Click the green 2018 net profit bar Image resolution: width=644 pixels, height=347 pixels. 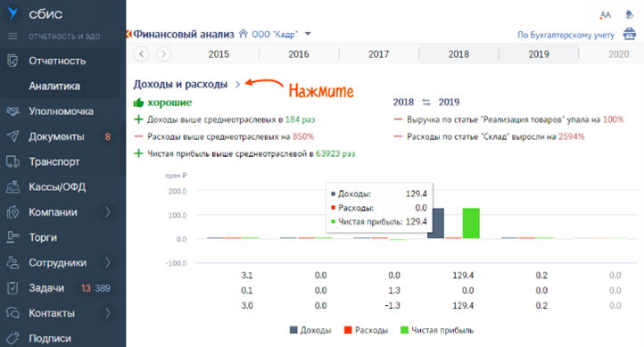pyautogui.click(x=471, y=223)
